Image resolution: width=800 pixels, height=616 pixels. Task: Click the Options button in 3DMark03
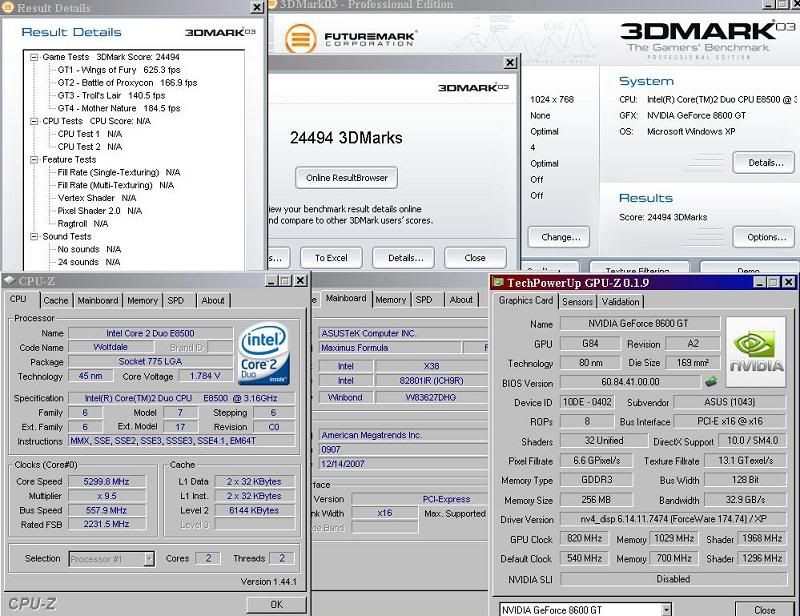pos(765,237)
